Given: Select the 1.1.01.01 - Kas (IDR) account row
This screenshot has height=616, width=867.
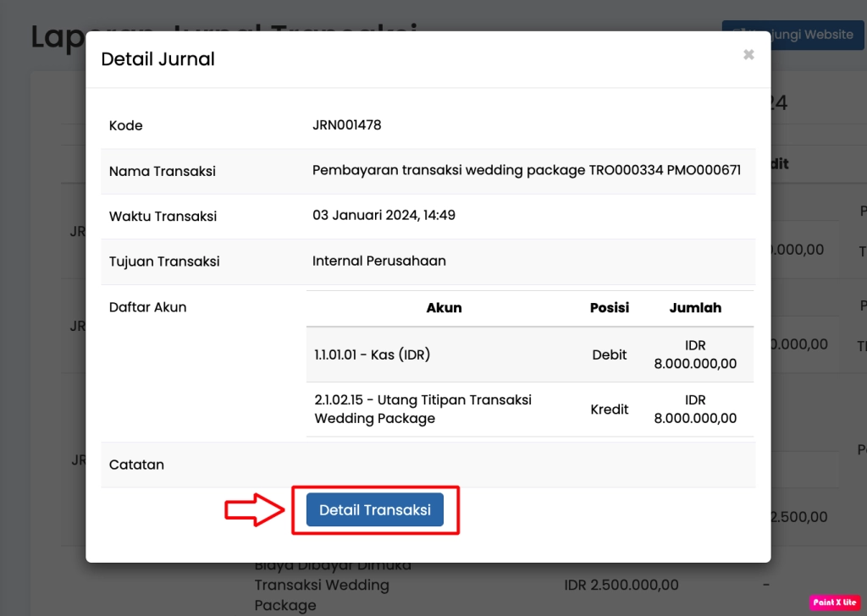Looking at the screenshot, I should 372,355.
